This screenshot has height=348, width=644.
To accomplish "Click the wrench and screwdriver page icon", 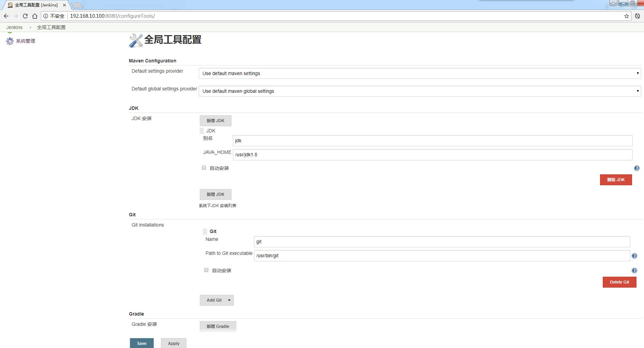I will pyautogui.click(x=136, y=40).
